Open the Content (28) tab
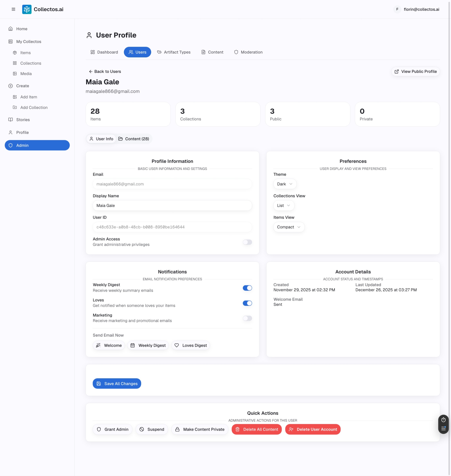The height and width of the screenshot is (476, 451). tap(134, 139)
